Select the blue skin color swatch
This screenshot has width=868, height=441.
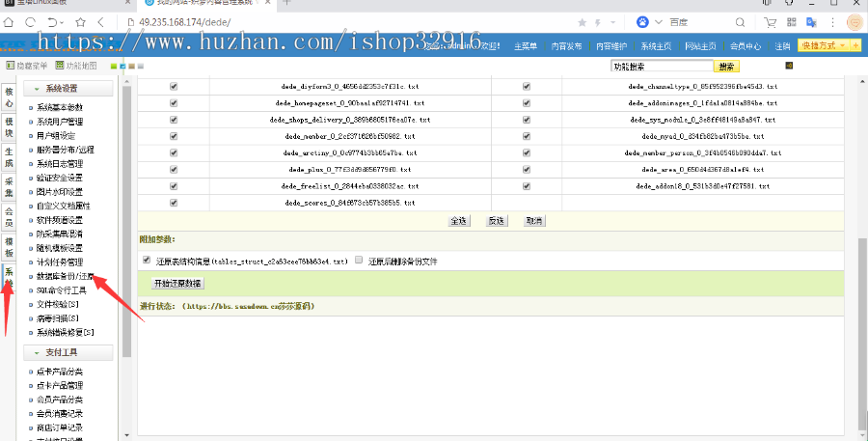coord(122,66)
